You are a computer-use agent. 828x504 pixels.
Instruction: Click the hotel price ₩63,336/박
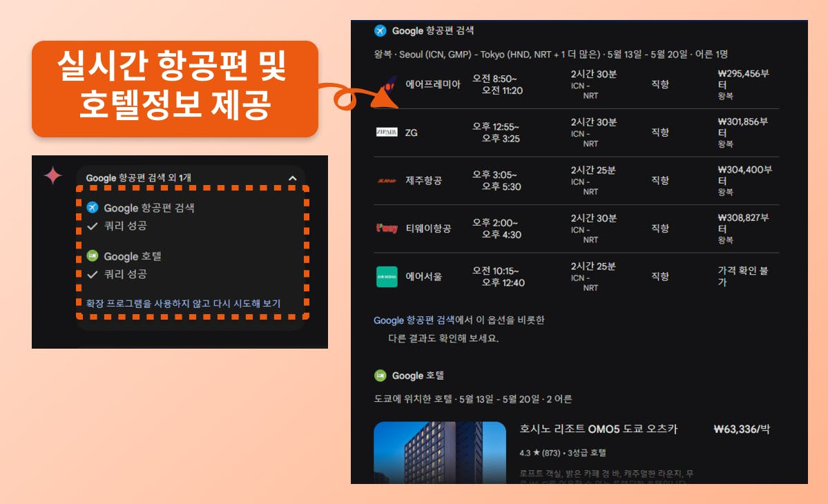click(x=742, y=429)
